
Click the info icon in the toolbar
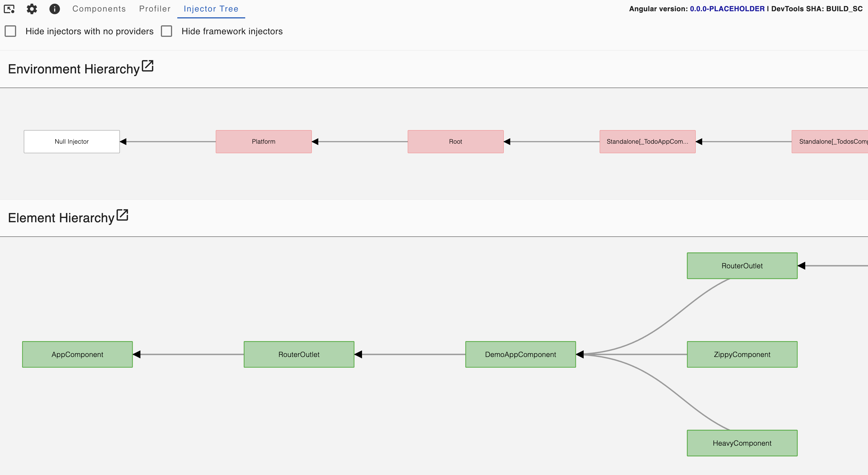pyautogui.click(x=55, y=9)
